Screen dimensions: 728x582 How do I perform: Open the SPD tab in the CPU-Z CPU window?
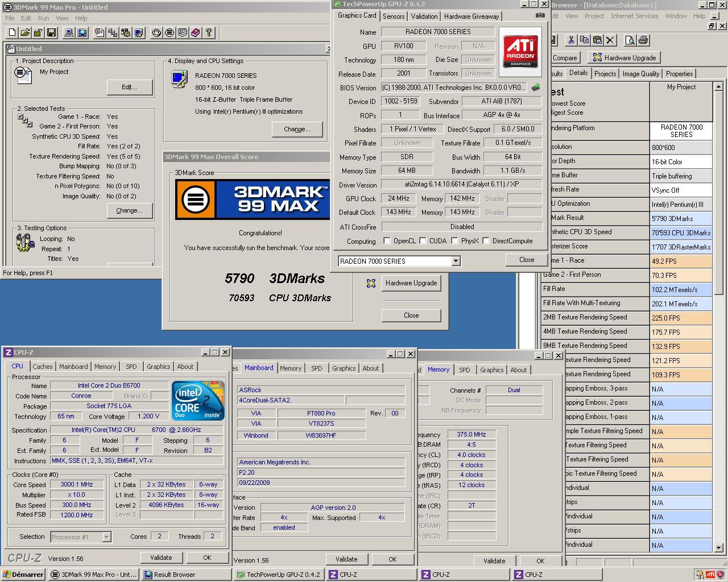point(131,367)
